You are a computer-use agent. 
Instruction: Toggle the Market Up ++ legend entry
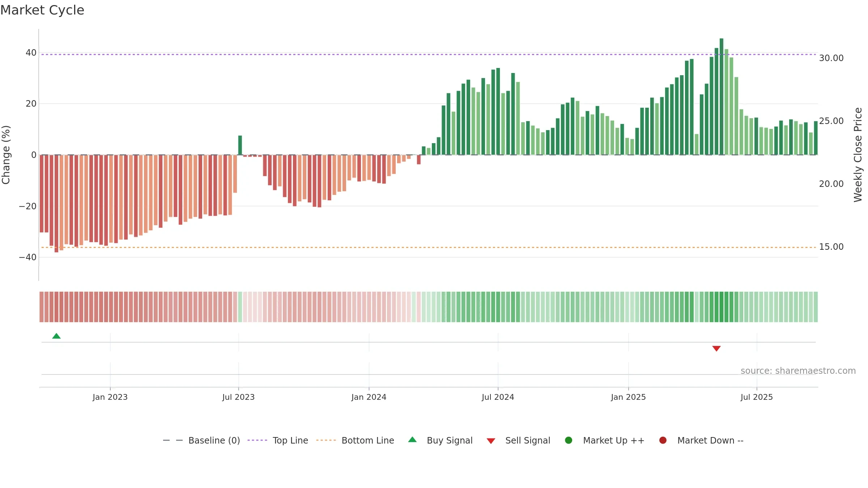coord(605,440)
